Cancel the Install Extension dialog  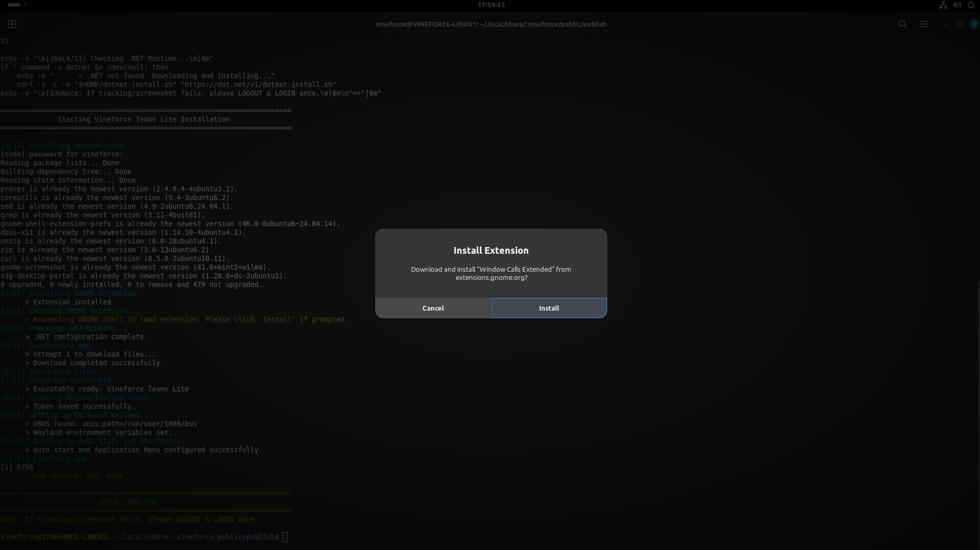pyautogui.click(x=433, y=308)
